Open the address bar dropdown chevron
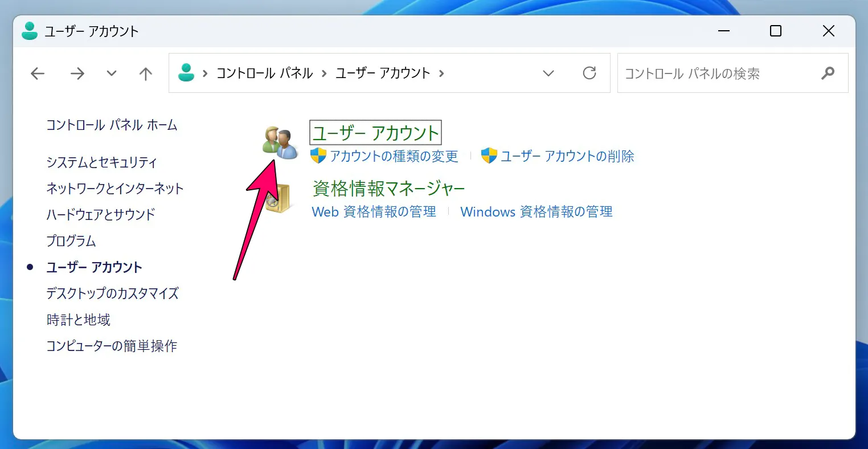The width and height of the screenshot is (868, 449). click(x=548, y=73)
